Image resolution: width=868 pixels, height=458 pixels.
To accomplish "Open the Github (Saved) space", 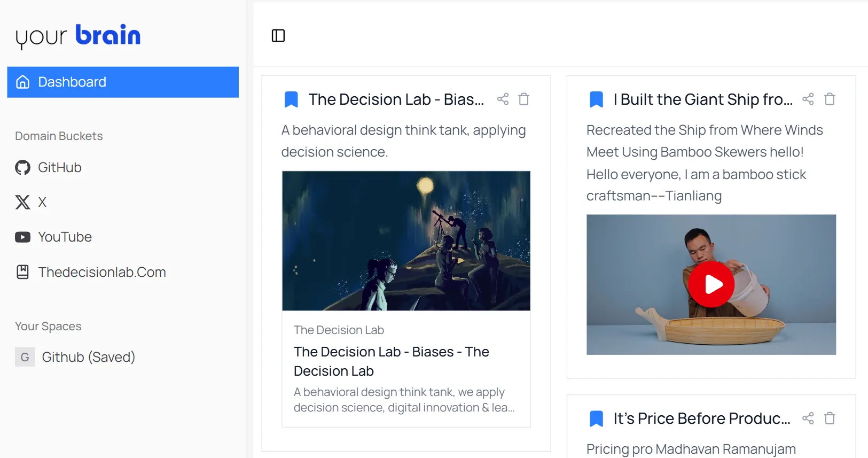I will point(75,357).
